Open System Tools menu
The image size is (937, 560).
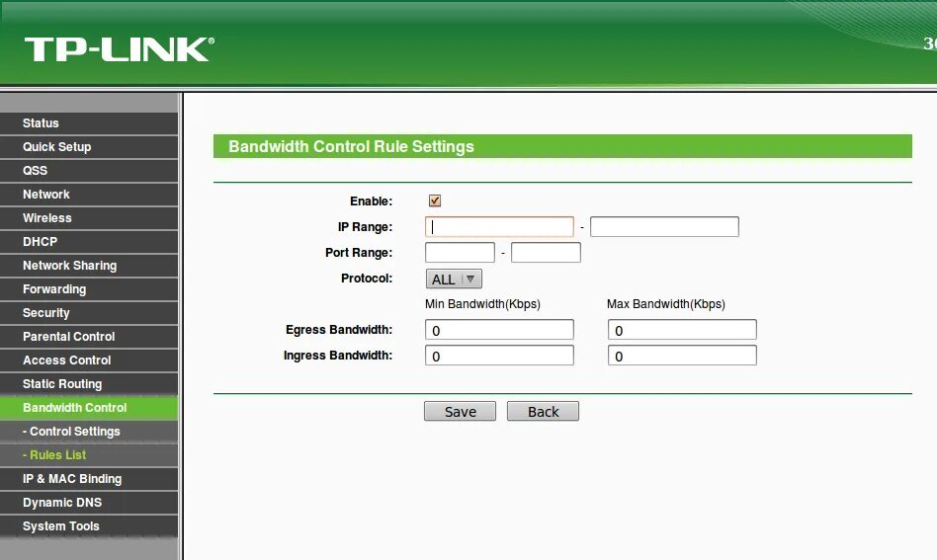click(x=89, y=526)
